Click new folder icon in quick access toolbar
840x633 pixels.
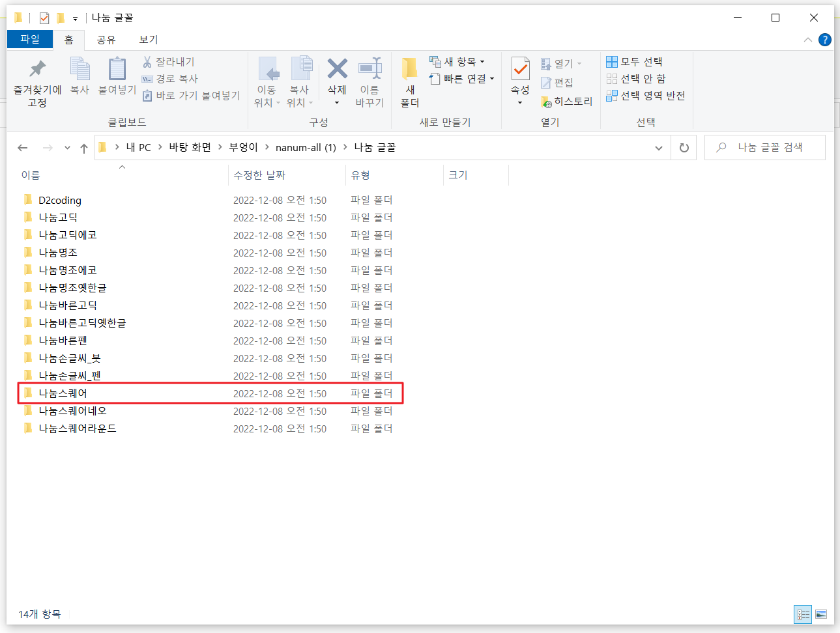tap(61, 18)
